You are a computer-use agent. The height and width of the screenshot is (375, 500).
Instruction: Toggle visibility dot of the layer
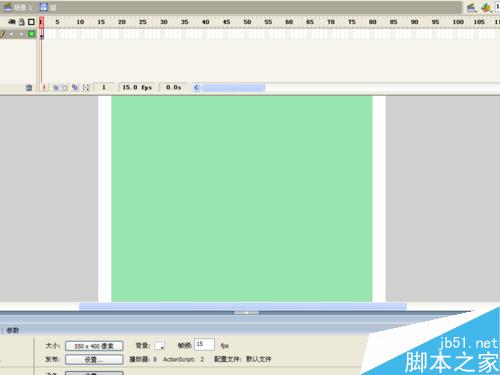point(12,34)
